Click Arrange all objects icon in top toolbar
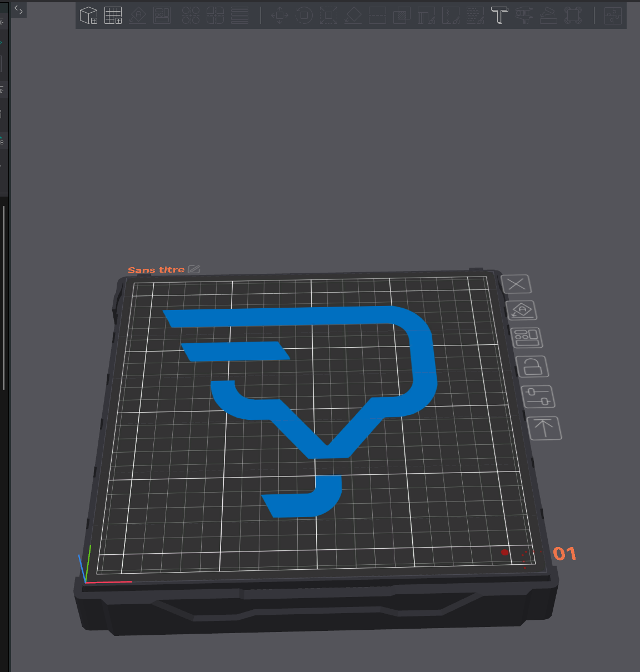The image size is (640, 672). [x=162, y=15]
